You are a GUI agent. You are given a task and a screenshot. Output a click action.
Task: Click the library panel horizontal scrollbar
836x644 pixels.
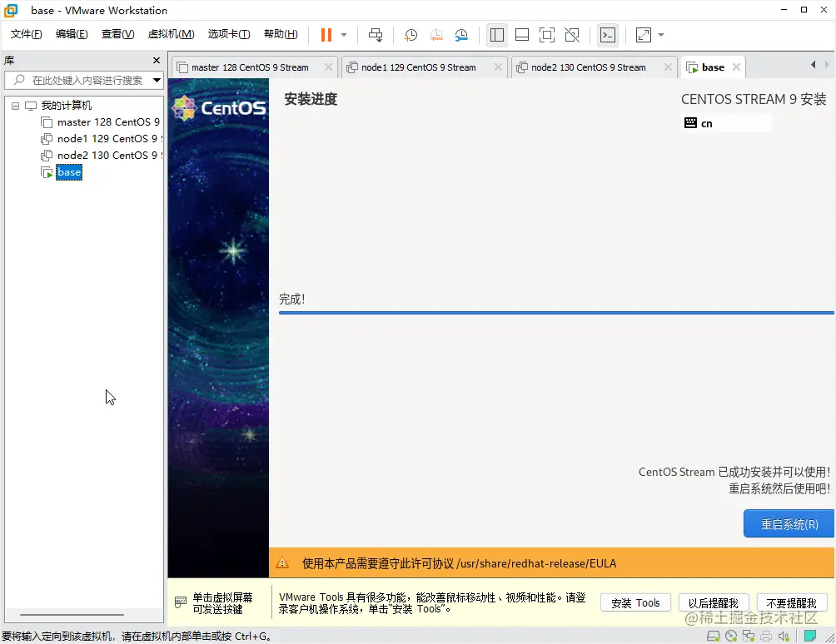click(x=72, y=615)
